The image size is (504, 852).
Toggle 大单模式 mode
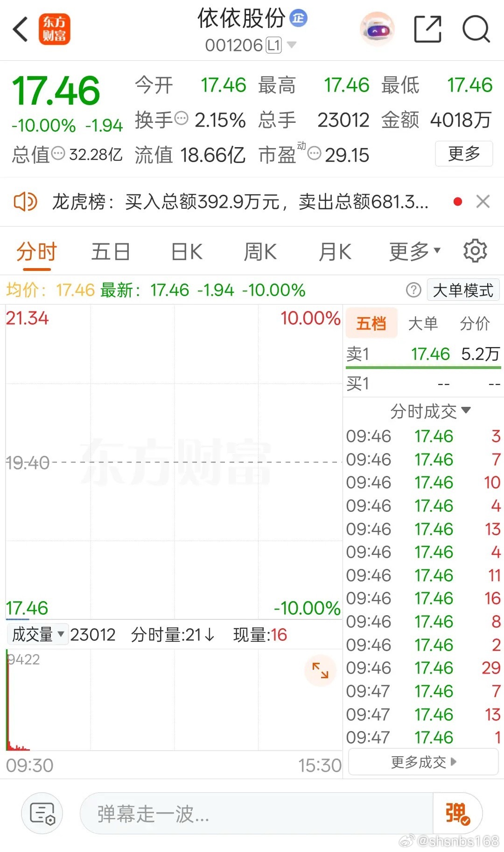[x=463, y=290]
